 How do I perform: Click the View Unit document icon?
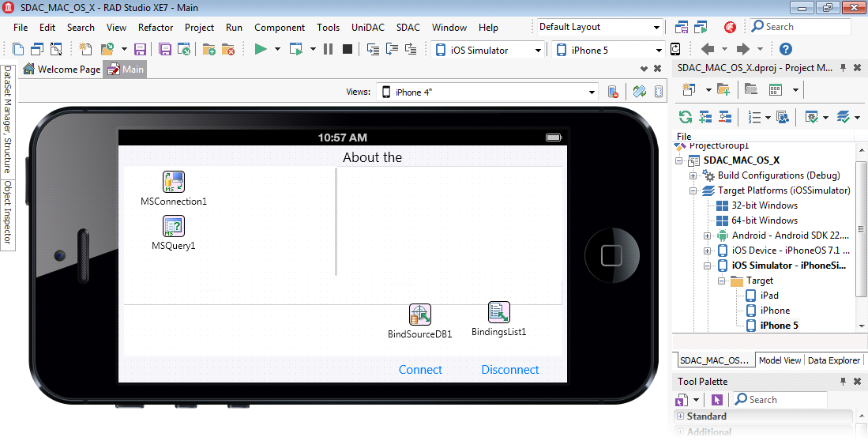point(18,49)
